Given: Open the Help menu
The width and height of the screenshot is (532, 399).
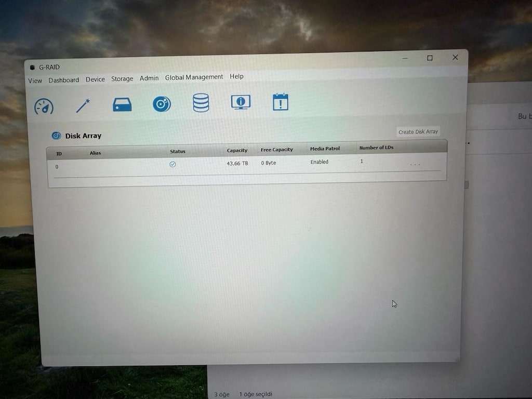Looking at the screenshot, I should [236, 76].
